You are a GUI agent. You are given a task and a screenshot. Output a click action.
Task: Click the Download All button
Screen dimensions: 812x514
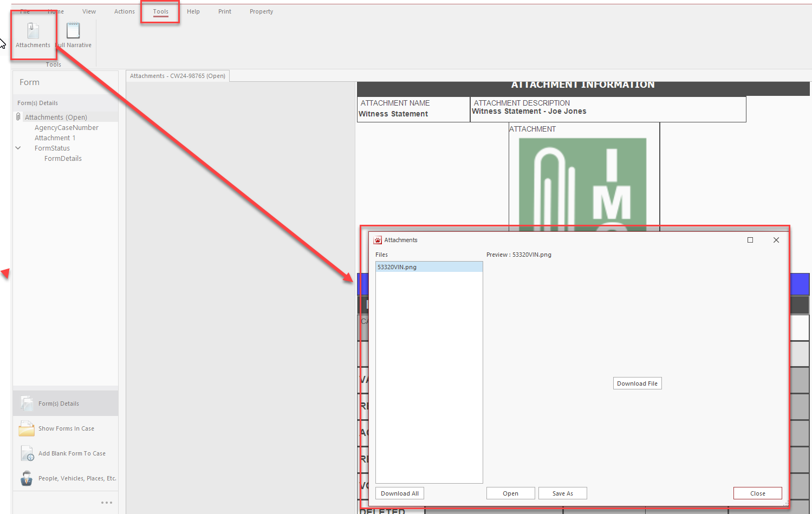pos(399,493)
